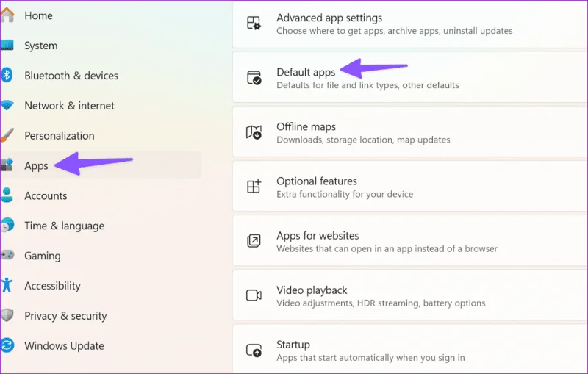Click 'Downloads, storage location, map updates' text
588x374 pixels.
coord(363,140)
